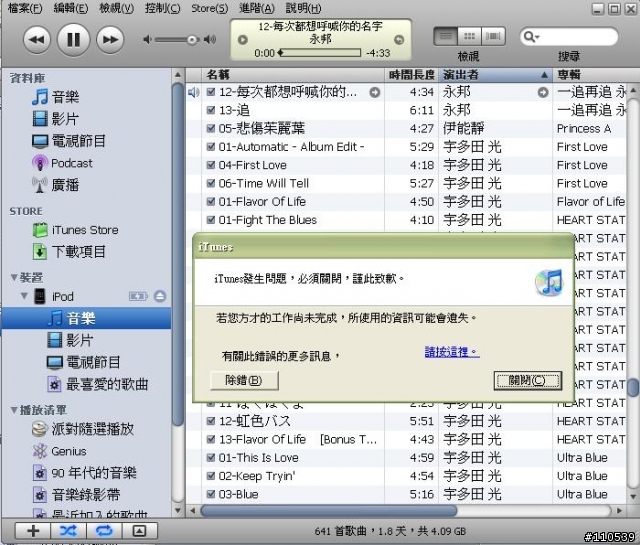This screenshot has width=640, height=545.
Task: Click the horizontal scrollbar of the song list
Action: (329, 510)
